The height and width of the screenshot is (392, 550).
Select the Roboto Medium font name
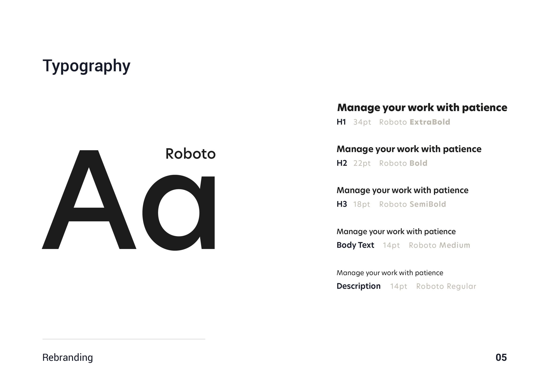click(x=439, y=245)
